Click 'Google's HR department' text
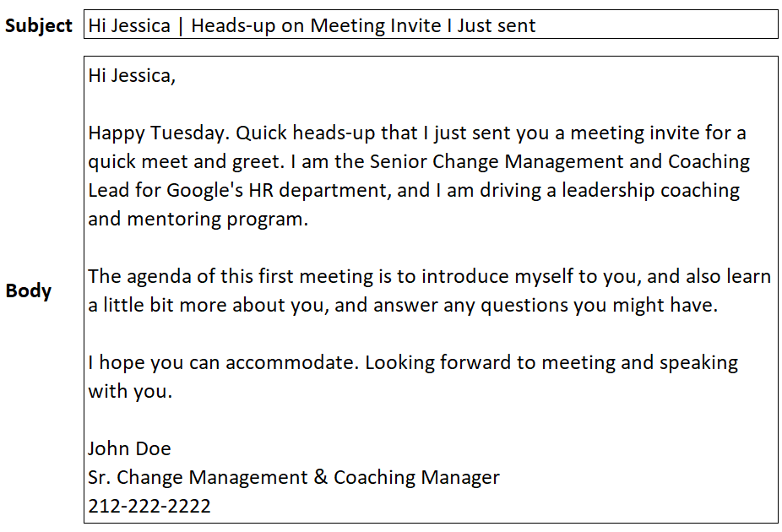The image size is (782, 532). click(279, 191)
